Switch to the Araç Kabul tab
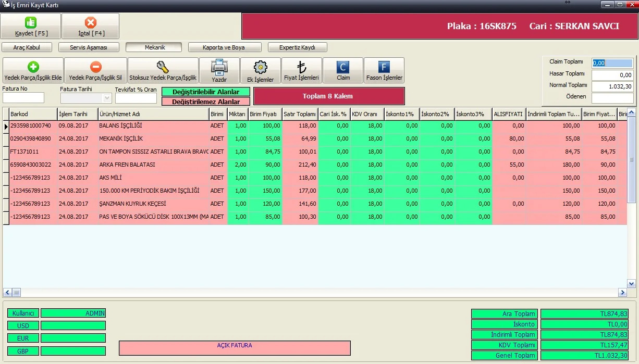 point(27,47)
